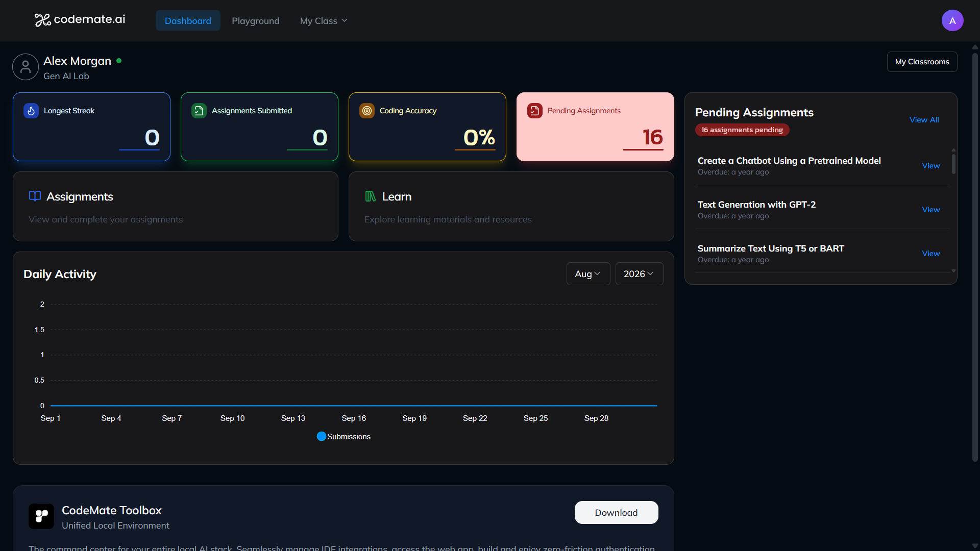This screenshot has width=980, height=551.
Task: Click Summarize Text Using T5 or BART title
Action: [x=771, y=248]
